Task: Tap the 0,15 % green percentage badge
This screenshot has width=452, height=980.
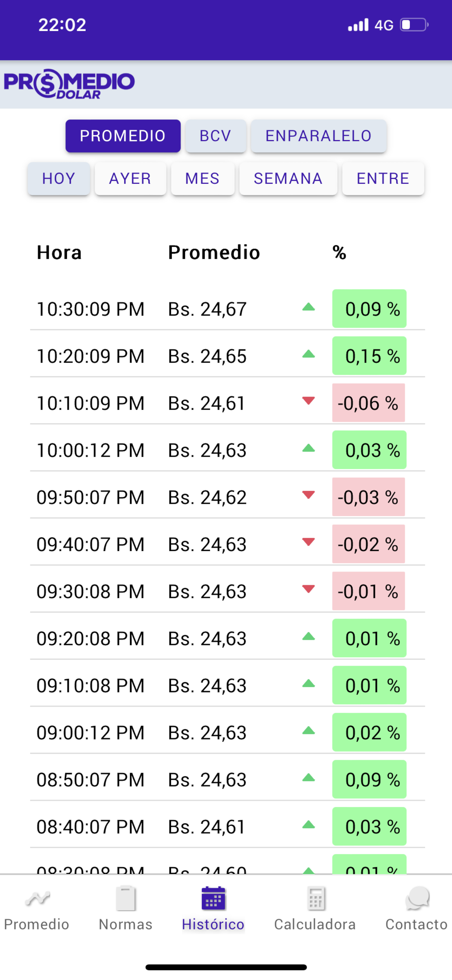Action: [x=369, y=356]
